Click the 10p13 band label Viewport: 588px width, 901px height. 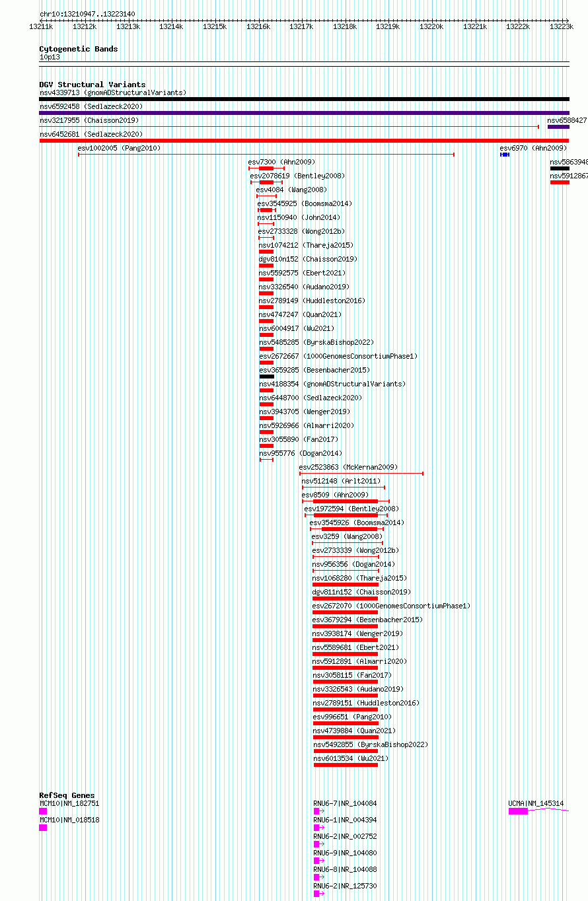click(50, 57)
